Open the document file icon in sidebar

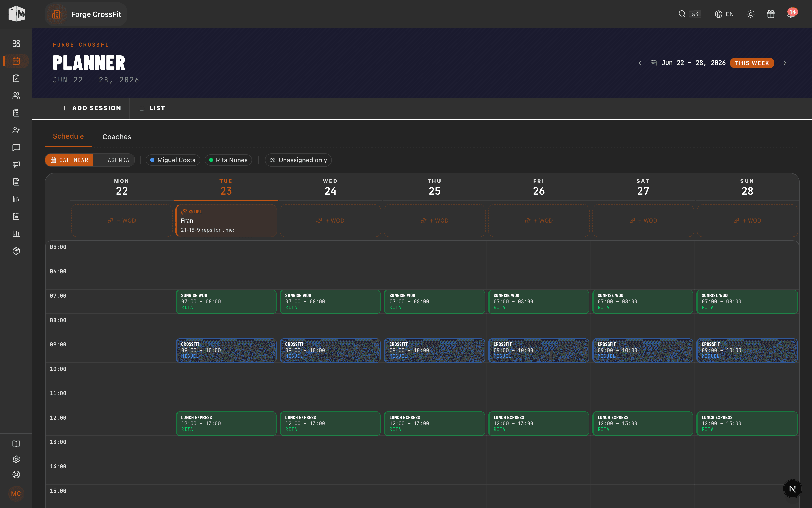(16, 182)
